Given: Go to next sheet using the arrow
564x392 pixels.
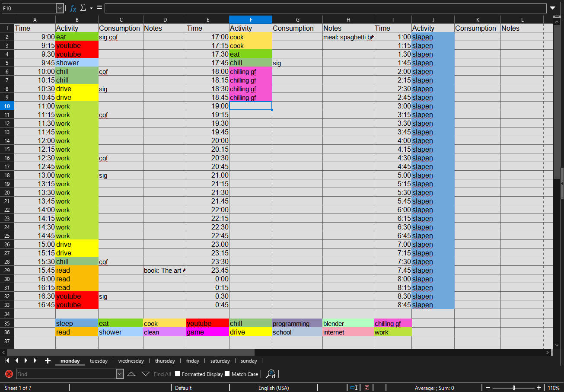Looking at the screenshot, I should tap(26, 360).
